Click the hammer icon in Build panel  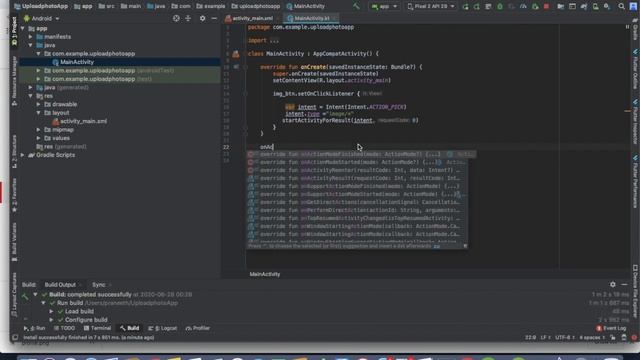tap(25, 297)
